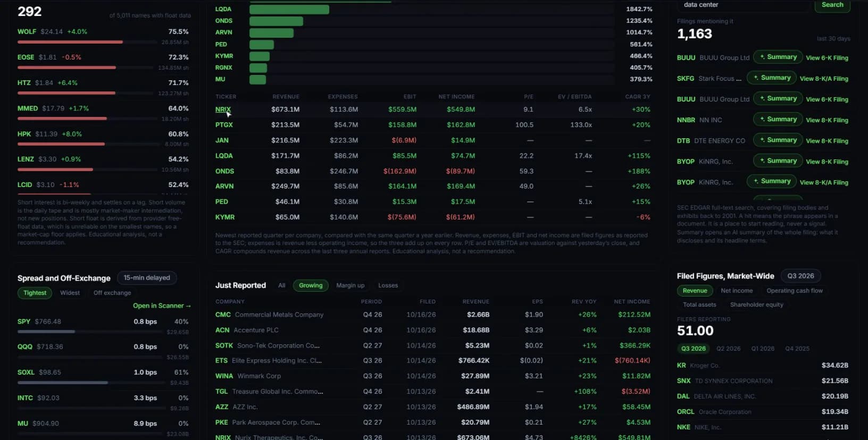Viewport: 868px width, 440px height.
Task: Select the Revenue metric pill
Action: pyautogui.click(x=695, y=291)
